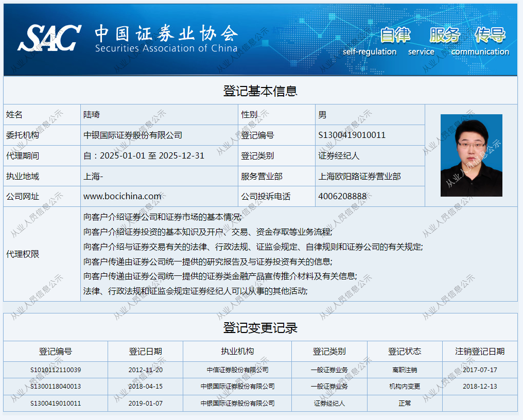Viewport: 523px width, 420px height.
Task: Click the '登记基本信息' section heading
Action: (260, 91)
